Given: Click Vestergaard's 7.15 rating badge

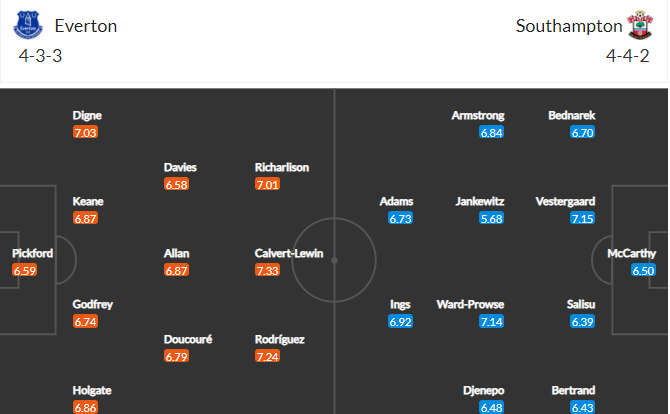Looking at the screenshot, I should pos(582,219).
